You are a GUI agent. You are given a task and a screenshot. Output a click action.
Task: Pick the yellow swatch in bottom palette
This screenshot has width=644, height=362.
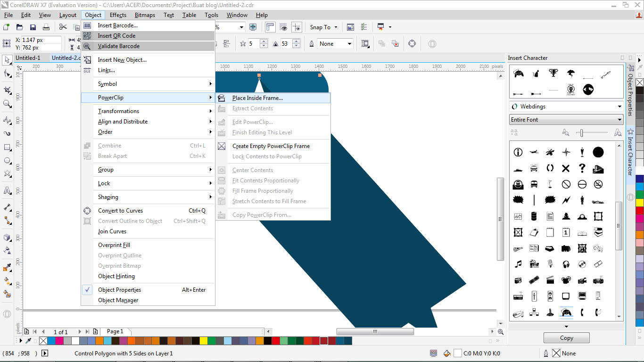click(x=204, y=341)
